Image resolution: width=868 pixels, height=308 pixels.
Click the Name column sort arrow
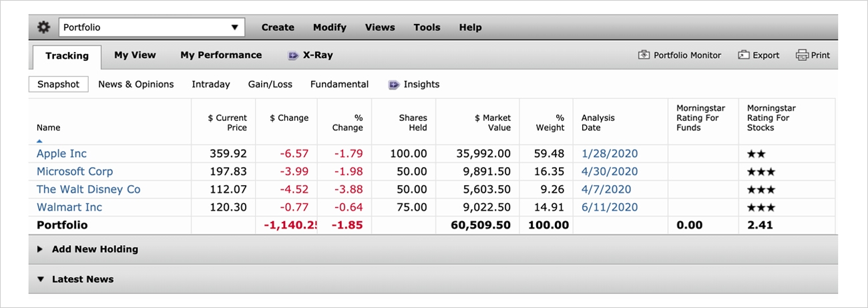tap(39, 141)
